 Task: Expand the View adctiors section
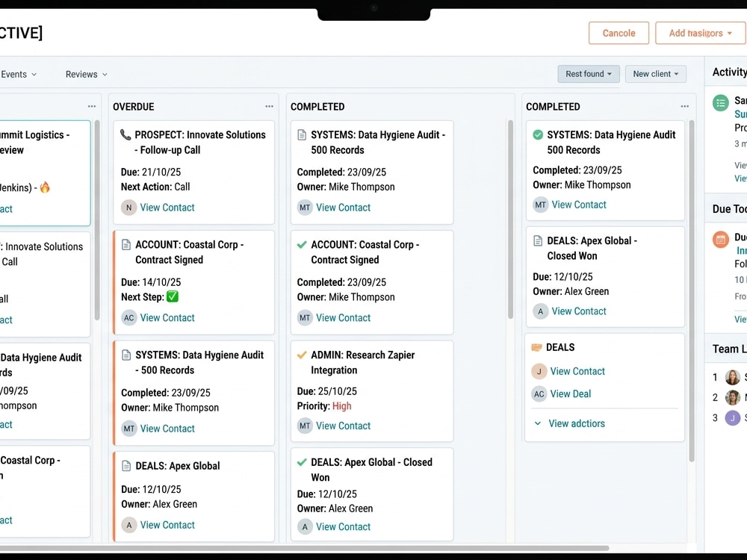pos(570,423)
